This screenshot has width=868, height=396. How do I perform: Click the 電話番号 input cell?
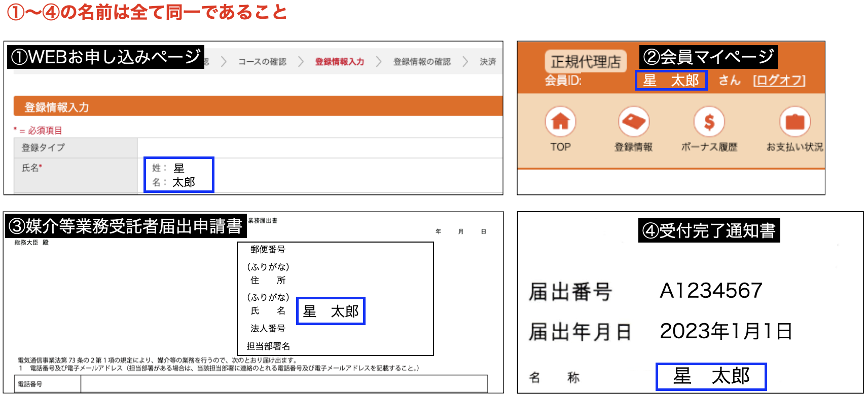pyautogui.click(x=284, y=384)
